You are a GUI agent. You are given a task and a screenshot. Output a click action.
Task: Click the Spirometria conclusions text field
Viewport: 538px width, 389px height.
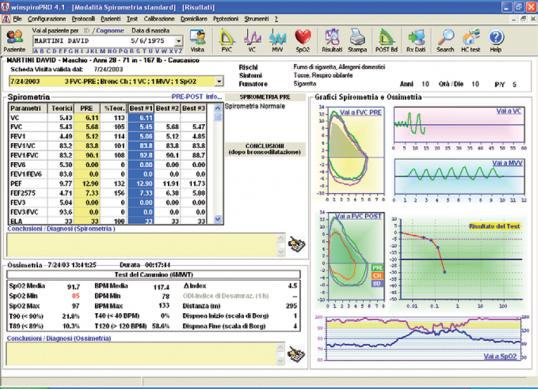tap(142, 245)
